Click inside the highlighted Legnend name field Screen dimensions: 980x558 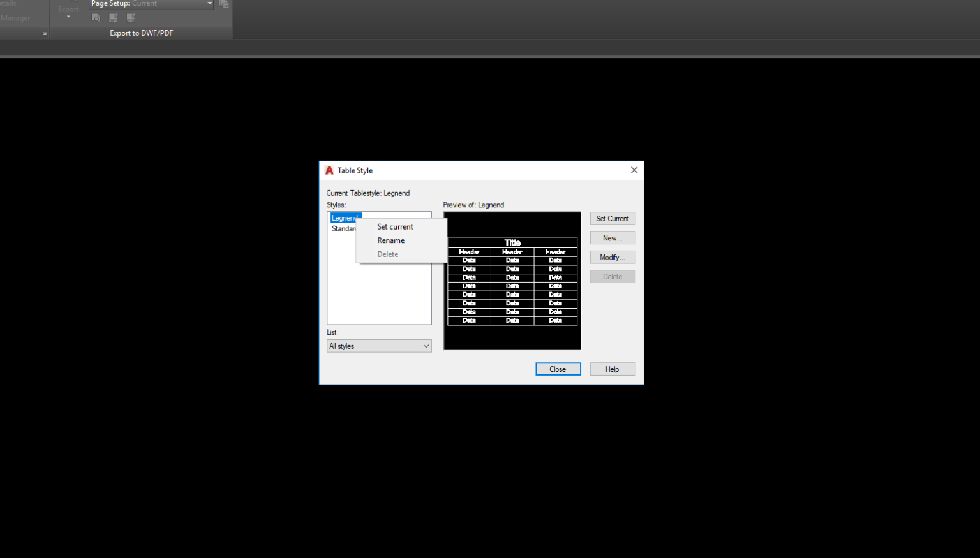[345, 217]
